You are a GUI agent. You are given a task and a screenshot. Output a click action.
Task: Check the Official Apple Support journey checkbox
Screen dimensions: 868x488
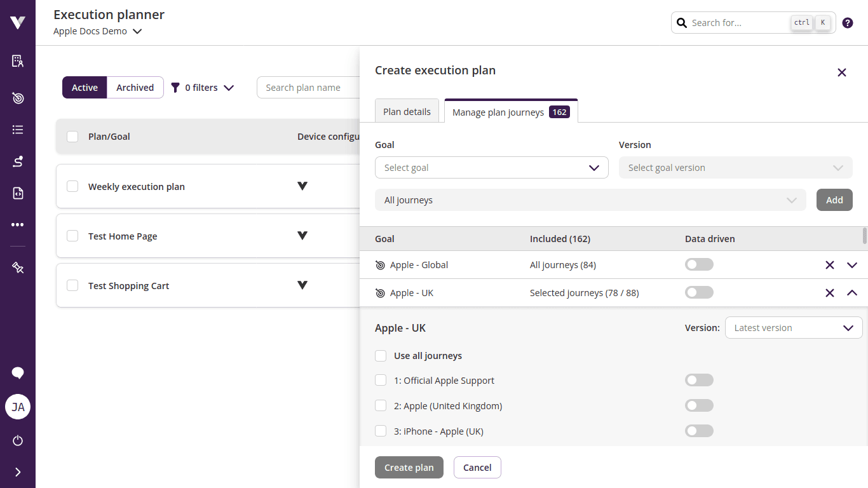click(x=381, y=380)
